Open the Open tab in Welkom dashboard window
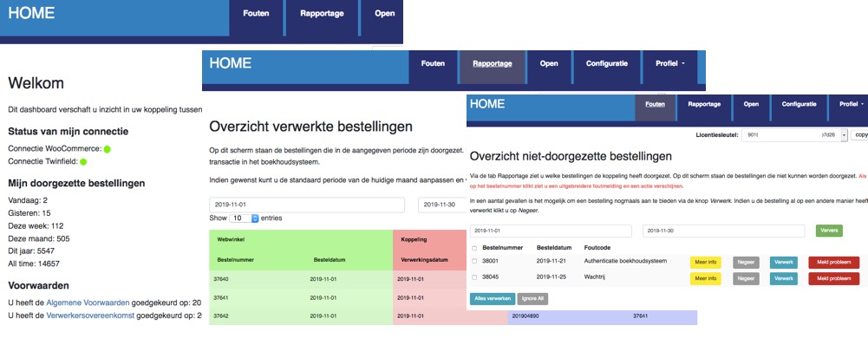This screenshot has width=868, height=345. coord(384,13)
